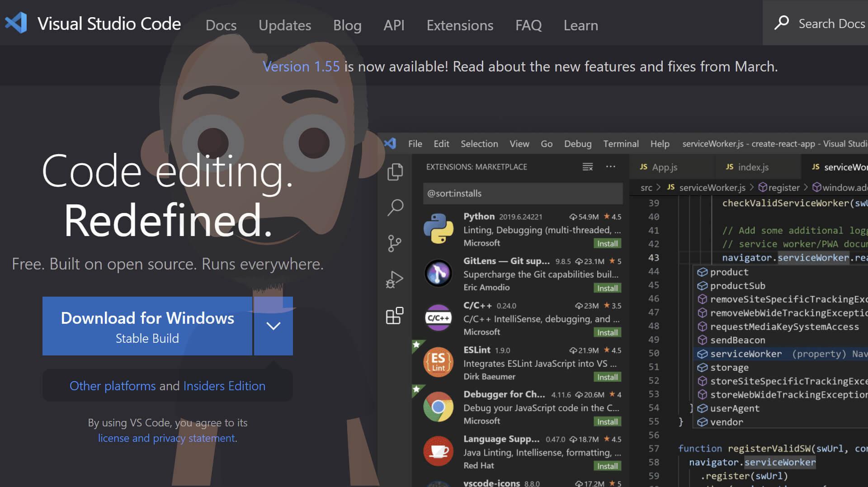Open the Terminal menu in editor
Screen dimensions: 868x487
click(x=621, y=144)
